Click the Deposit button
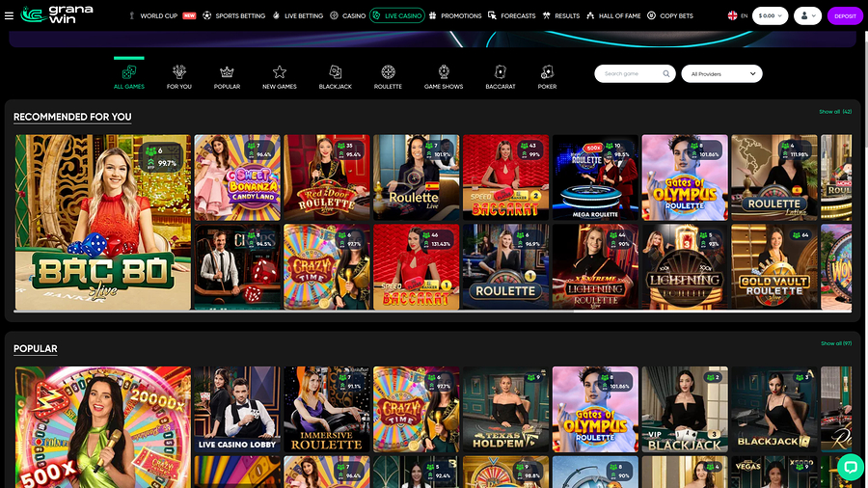Viewport: 868px width, 488px height. tap(845, 16)
